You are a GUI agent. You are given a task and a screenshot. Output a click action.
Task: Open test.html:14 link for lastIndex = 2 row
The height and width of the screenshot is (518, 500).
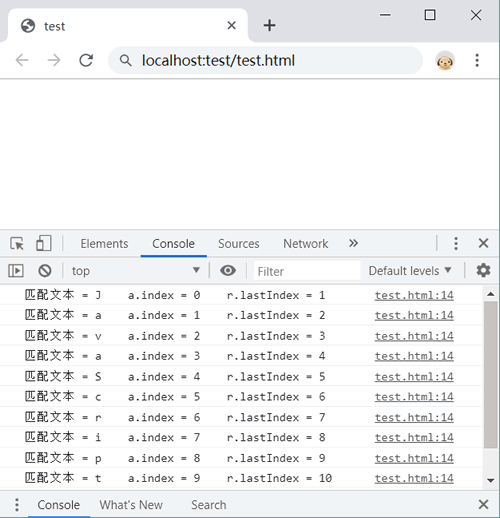(414, 315)
